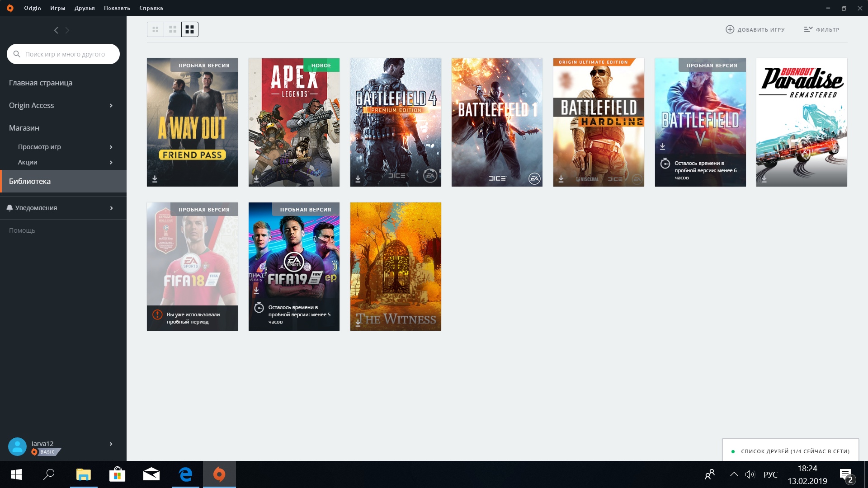The image size is (868, 488).
Task: Click the filter icon
Action: 808,29
